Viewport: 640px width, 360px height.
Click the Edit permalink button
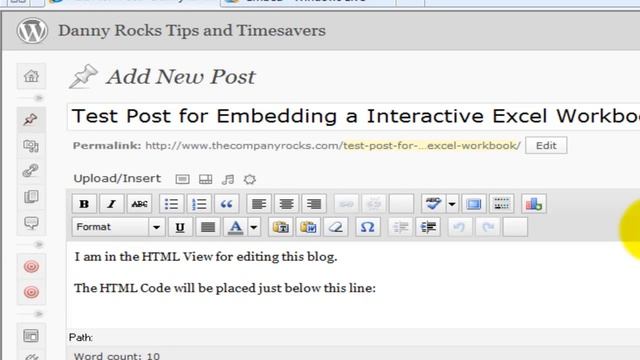(x=546, y=146)
